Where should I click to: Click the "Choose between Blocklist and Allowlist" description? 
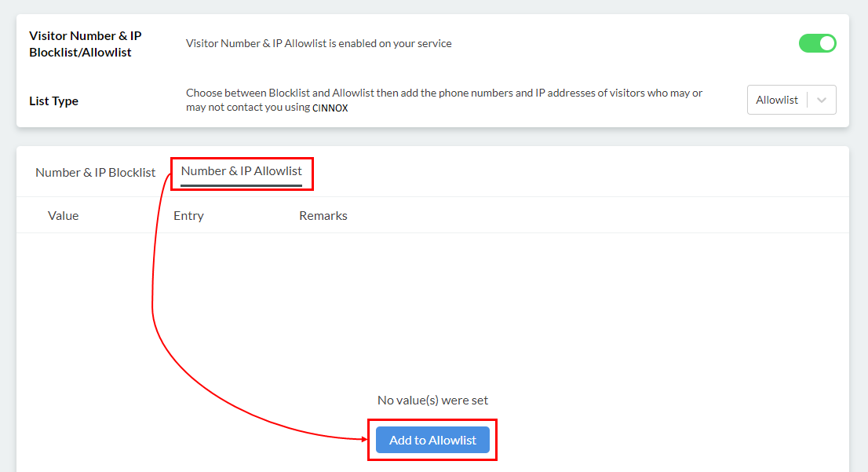tap(444, 93)
